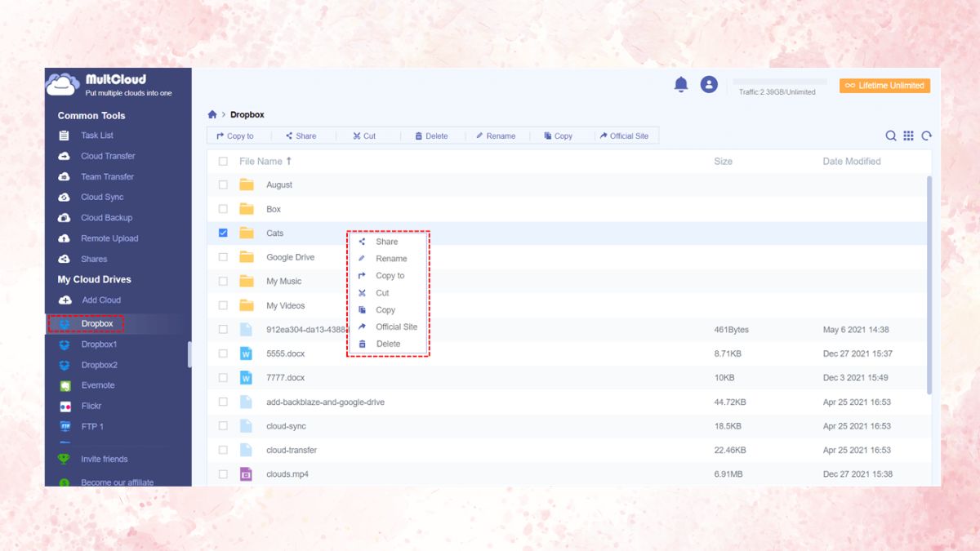
Task: Click the August folder icon
Action: coord(247,184)
